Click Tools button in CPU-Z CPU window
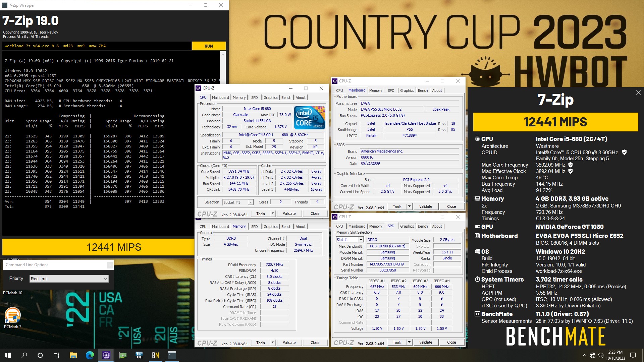The width and height of the screenshot is (644, 362). click(x=261, y=214)
